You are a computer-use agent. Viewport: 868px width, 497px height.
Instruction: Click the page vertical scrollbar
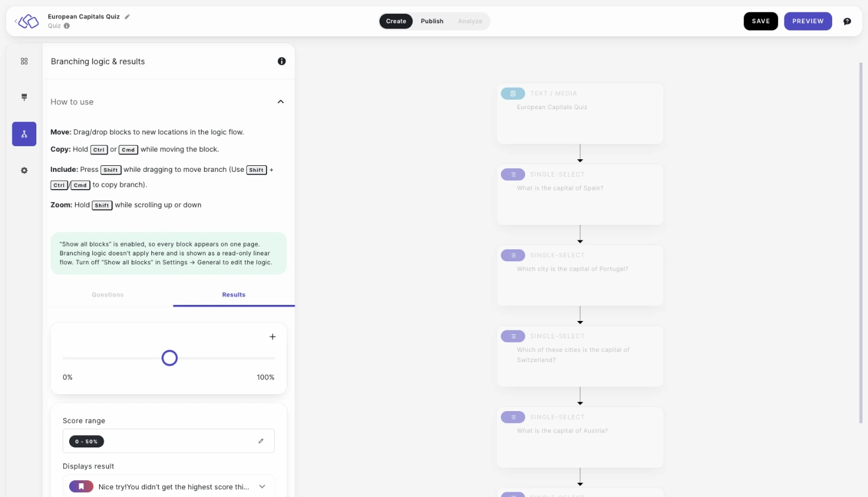pos(861,243)
